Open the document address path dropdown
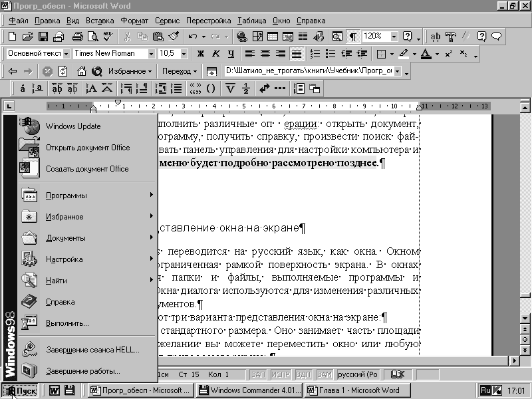The width and height of the screenshot is (532, 399). 397,71
